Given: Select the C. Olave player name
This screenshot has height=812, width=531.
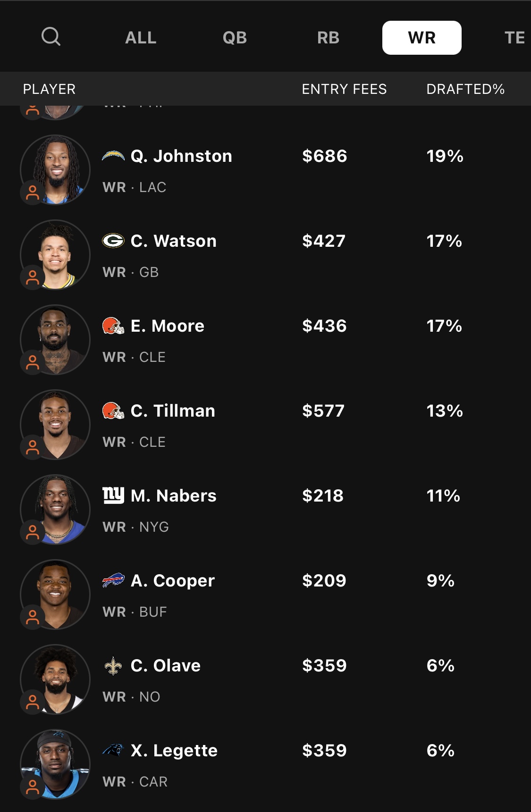Looking at the screenshot, I should [165, 665].
